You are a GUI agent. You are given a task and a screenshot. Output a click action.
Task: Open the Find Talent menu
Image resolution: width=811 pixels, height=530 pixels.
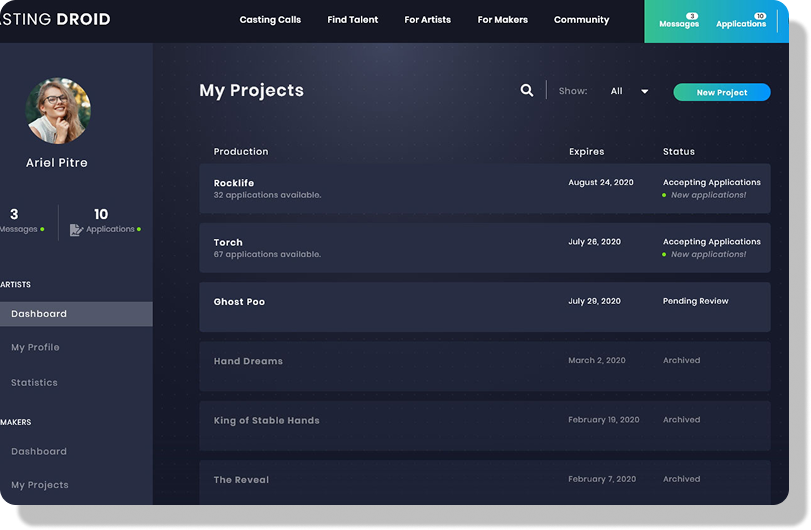[x=352, y=20]
